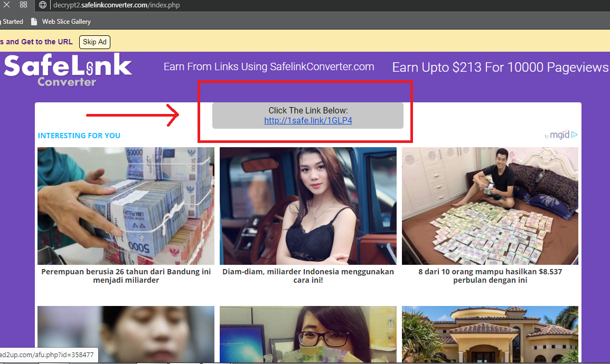Open the mansion house thumbnail
Viewport: 610px width, 364px height.
(x=490, y=334)
